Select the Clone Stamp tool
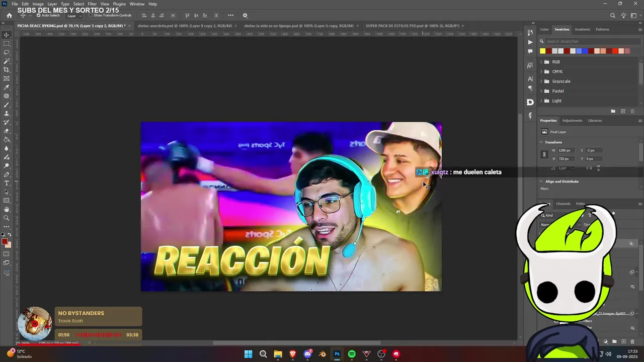 coord(7,114)
